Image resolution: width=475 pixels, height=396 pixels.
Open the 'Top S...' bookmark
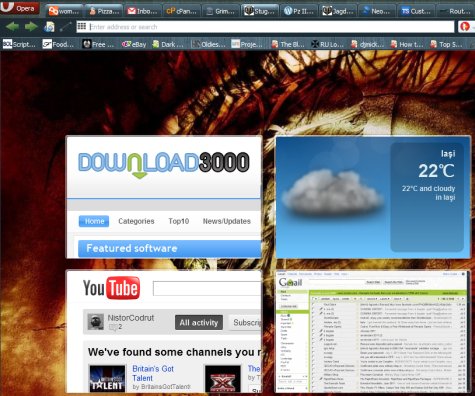point(446,44)
